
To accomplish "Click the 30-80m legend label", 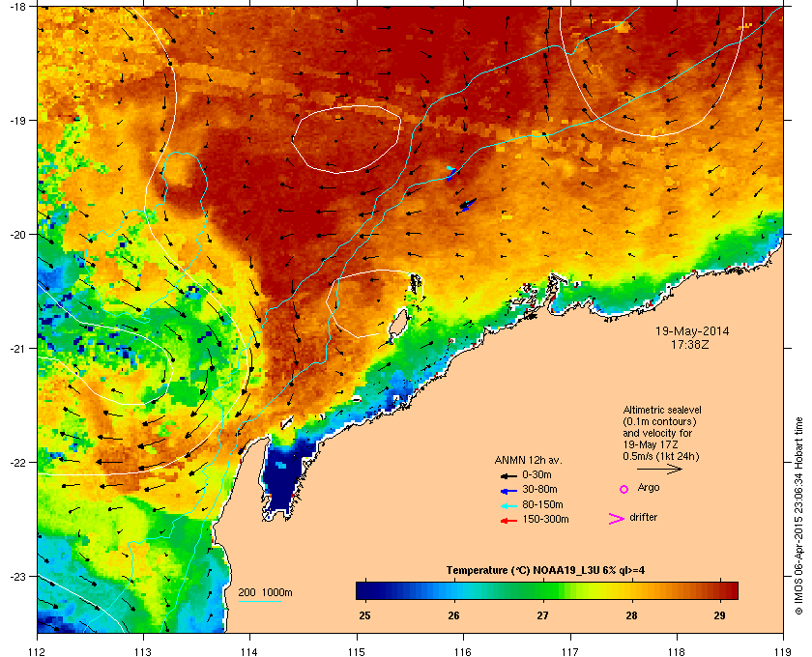I will 539,489.
